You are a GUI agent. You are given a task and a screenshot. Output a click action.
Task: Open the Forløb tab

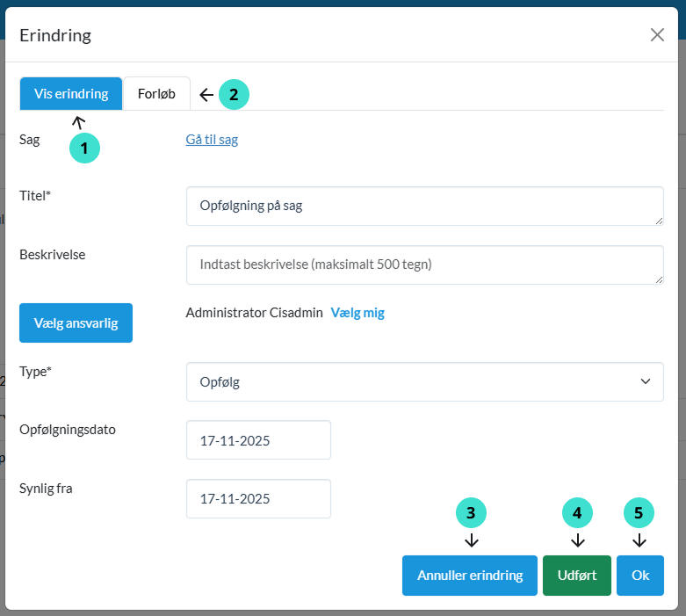(156, 94)
